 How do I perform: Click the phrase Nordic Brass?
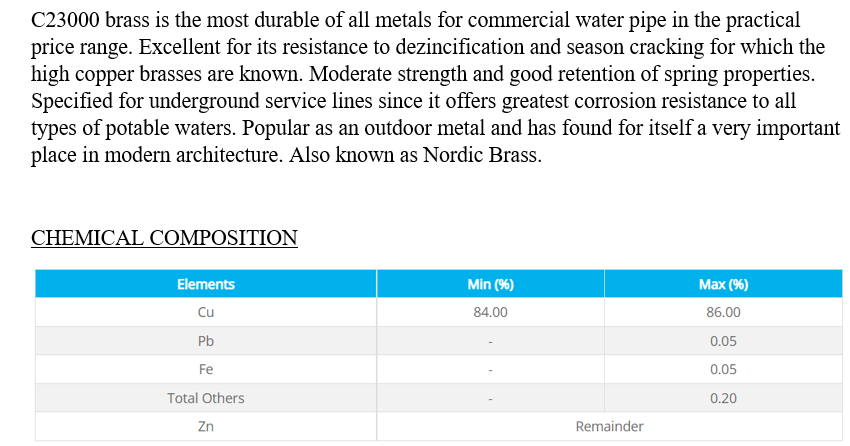[x=482, y=155]
